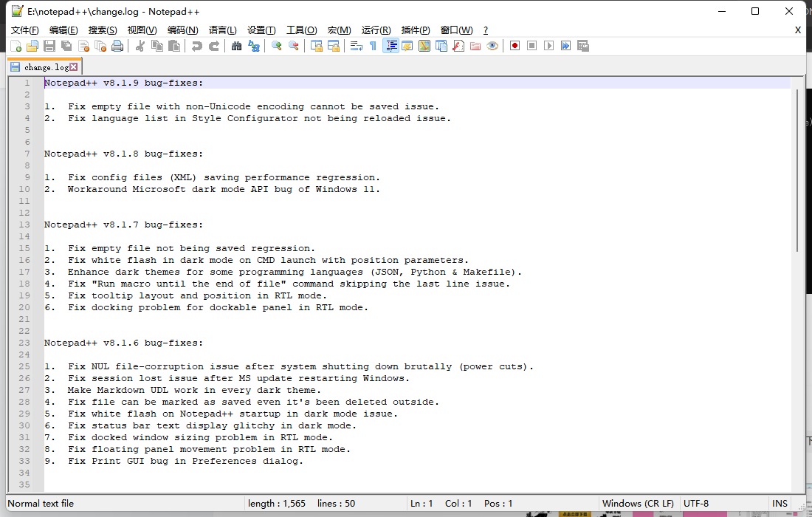Open the ? help menu

[485, 30]
